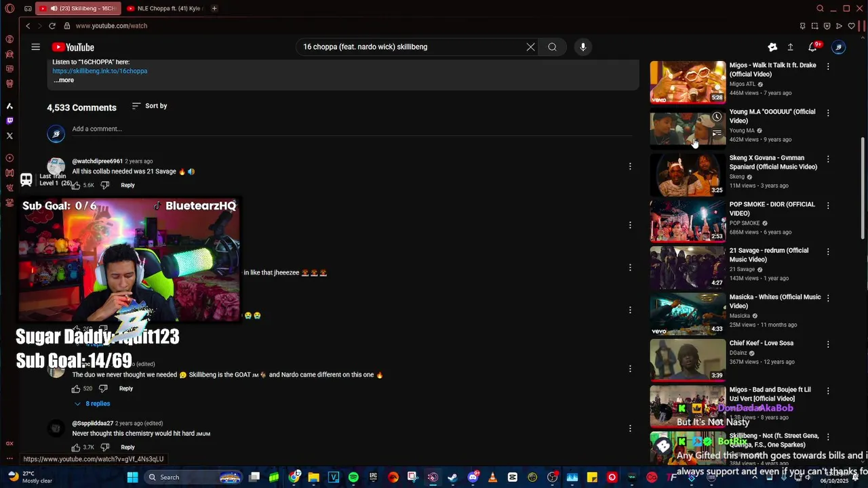Viewport: 868px width, 488px height.
Task: Like the Ssppiiddaa27 comment with 3.7K
Action: click(76, 447)
